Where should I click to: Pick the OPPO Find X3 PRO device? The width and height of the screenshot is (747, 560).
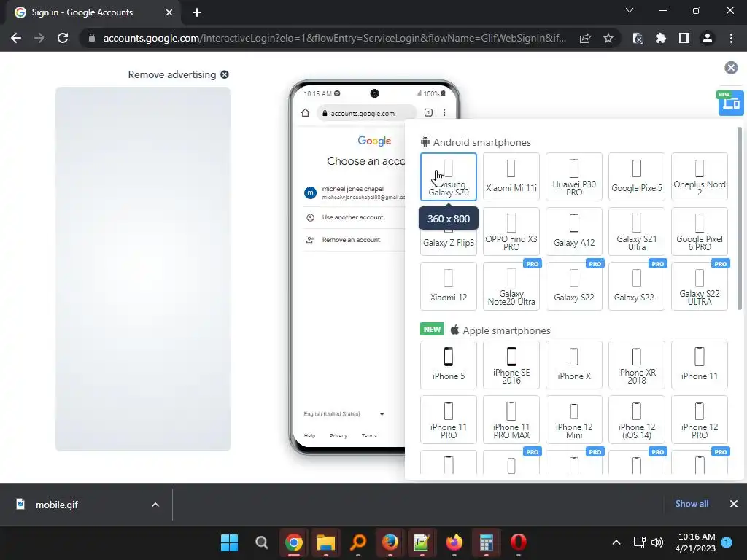click(511, 231)
